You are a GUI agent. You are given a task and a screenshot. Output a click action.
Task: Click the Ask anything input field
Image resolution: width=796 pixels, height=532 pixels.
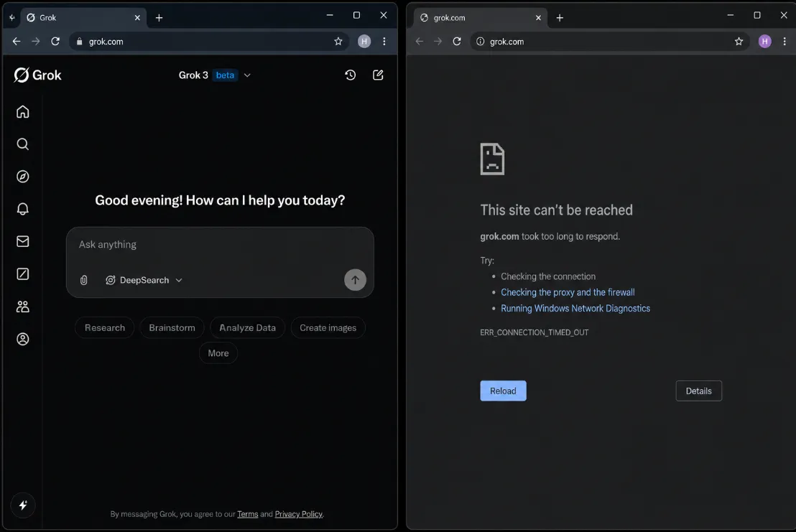click(220, 245)
